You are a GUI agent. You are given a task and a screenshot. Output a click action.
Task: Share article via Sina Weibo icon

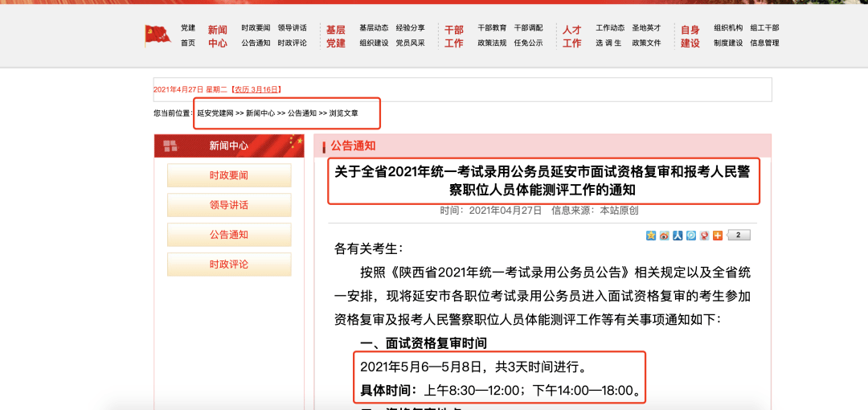tap(665, 236)
